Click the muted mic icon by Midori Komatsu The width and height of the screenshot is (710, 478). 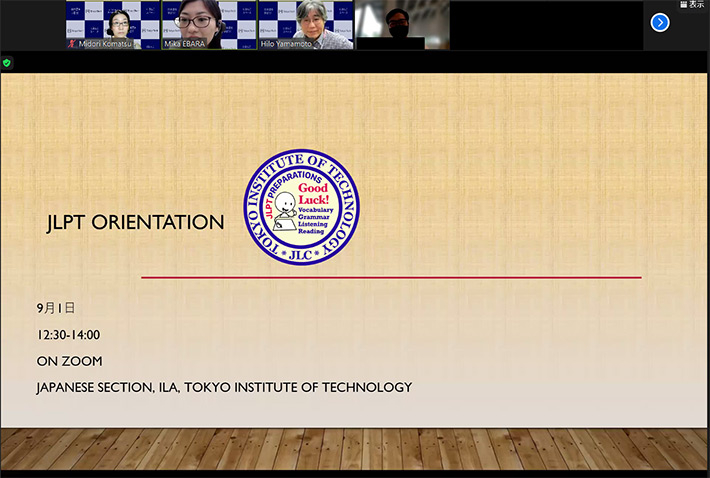point(71,45)
